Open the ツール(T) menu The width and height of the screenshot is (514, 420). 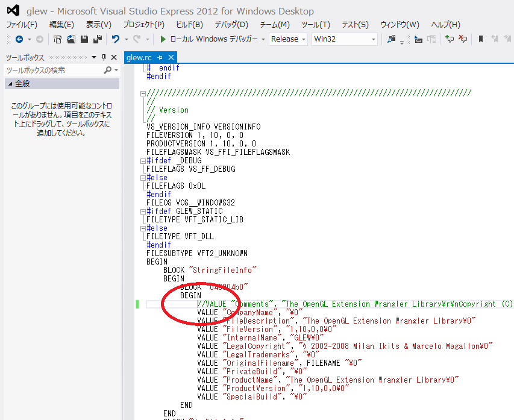[316, 25]
